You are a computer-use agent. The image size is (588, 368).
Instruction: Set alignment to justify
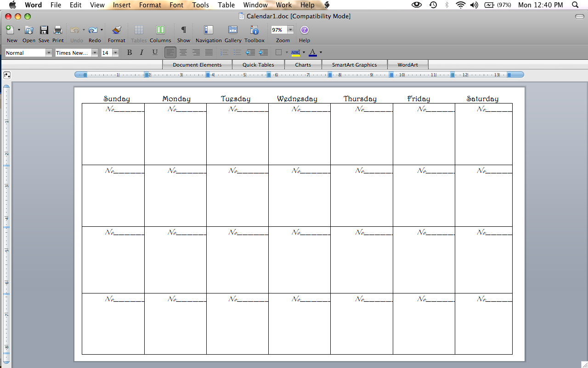209,52
